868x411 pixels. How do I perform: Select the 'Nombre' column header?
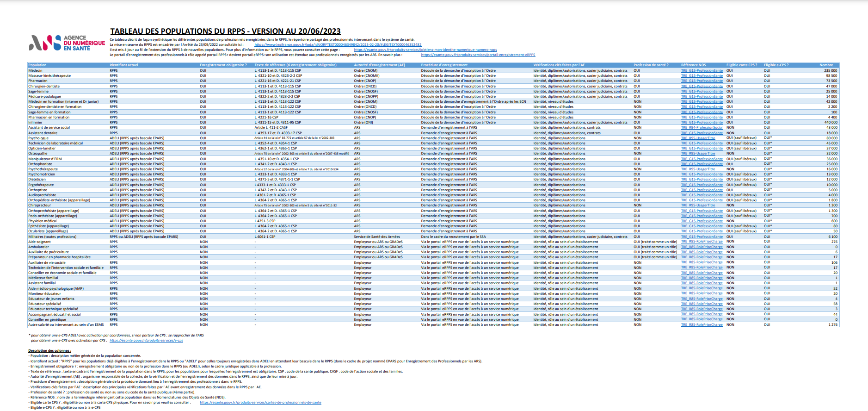(x=826, y=65)
